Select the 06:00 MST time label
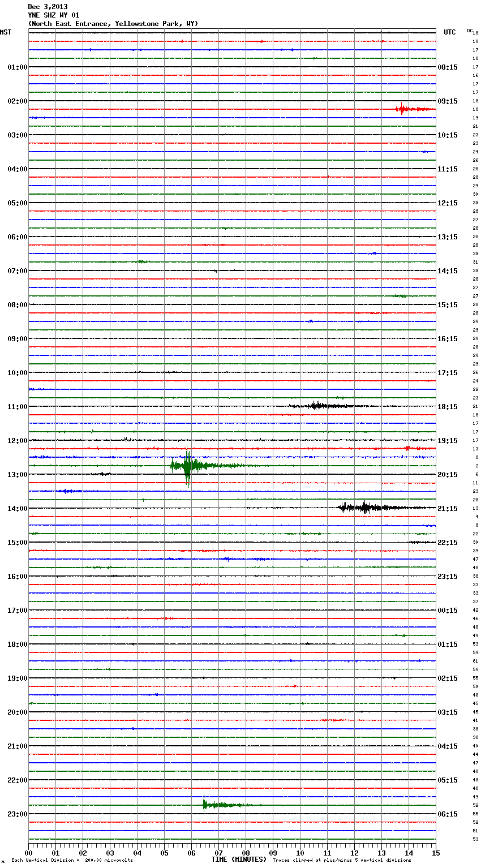481x868 pixels. point(18,237)
